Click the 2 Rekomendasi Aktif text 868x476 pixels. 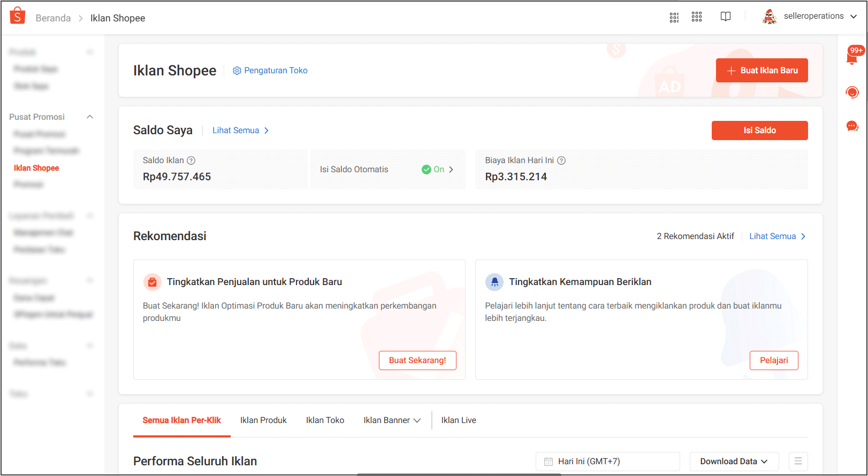pos(696,236)
